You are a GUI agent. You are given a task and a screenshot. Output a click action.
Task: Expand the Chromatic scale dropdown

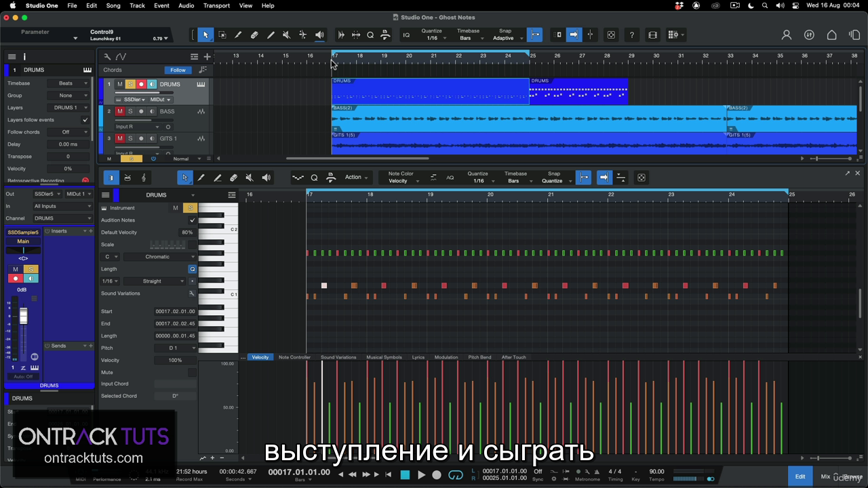click(160, 257)
